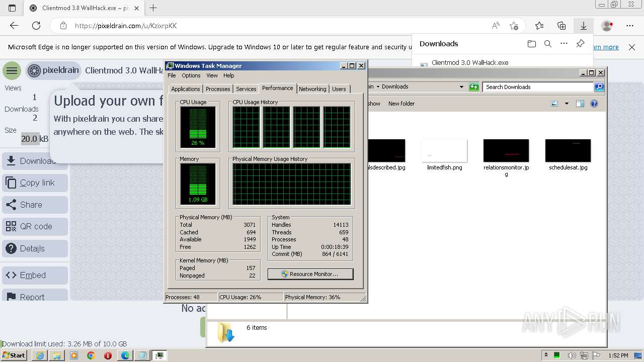Open Edge Settings and more menu

coord(630,26)
